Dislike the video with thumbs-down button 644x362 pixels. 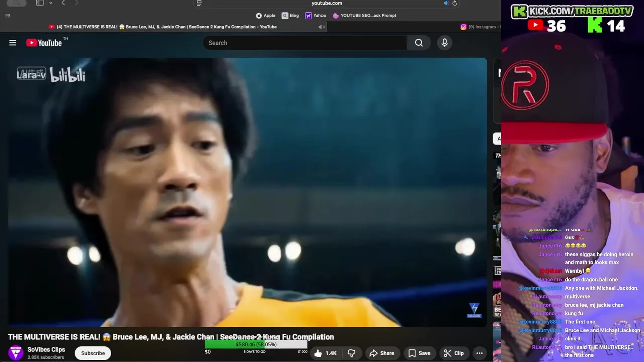click(352, 353)
